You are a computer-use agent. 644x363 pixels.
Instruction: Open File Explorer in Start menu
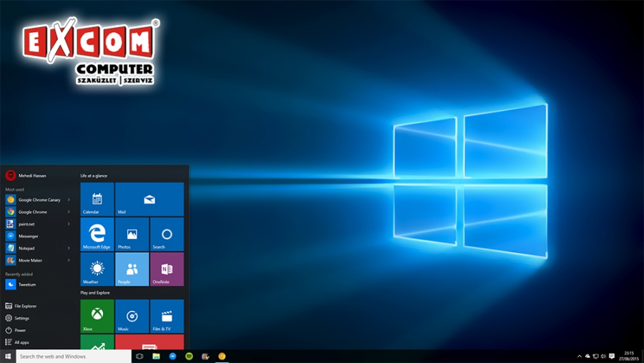click(21, 306)
